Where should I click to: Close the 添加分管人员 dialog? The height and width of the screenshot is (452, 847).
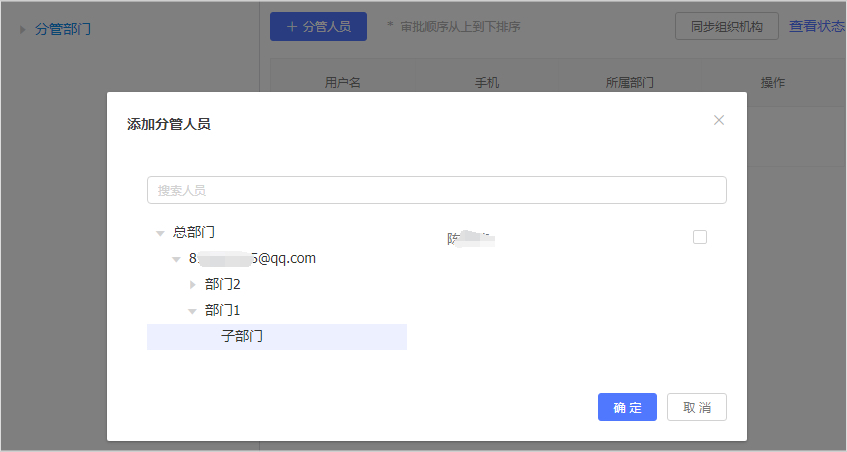(x=718, y=120)
